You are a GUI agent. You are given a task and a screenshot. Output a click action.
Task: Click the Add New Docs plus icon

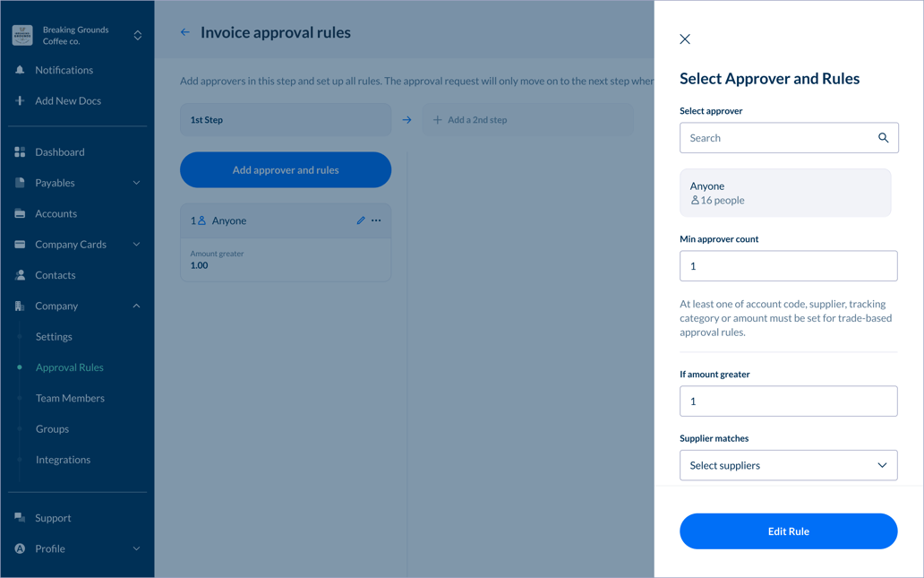pyautogui.click(x=20, y=100)
